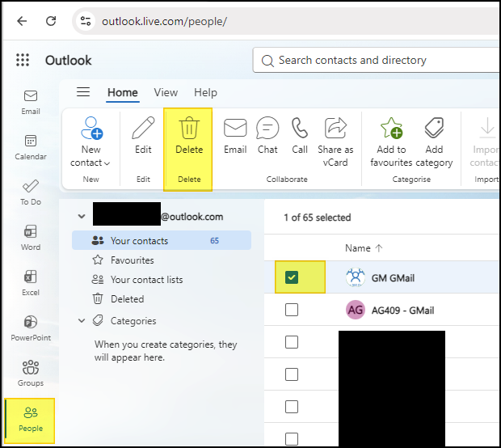Reload the page with the refresh icon

coord(51,21)
